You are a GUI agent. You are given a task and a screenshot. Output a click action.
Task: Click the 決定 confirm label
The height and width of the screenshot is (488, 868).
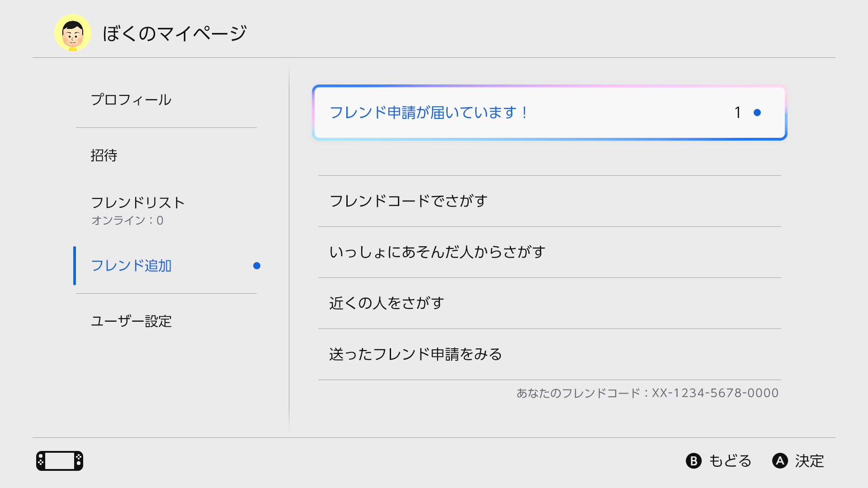click(810, 461)
